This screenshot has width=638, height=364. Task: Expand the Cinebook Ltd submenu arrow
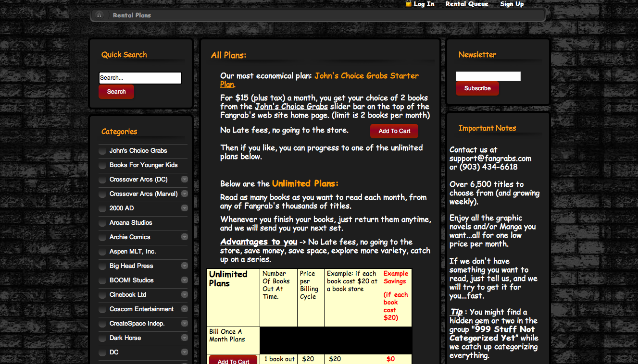pos(184,294)
